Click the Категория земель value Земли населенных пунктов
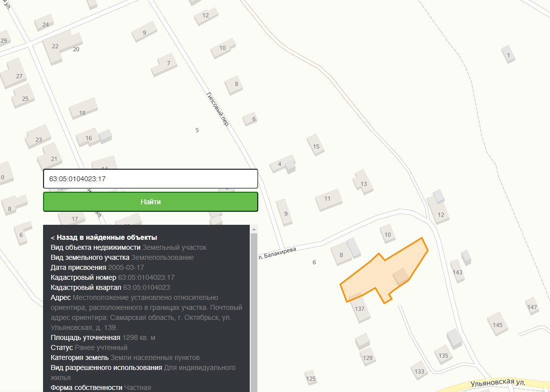Screen dimensions: 550x392 [155, 357]
